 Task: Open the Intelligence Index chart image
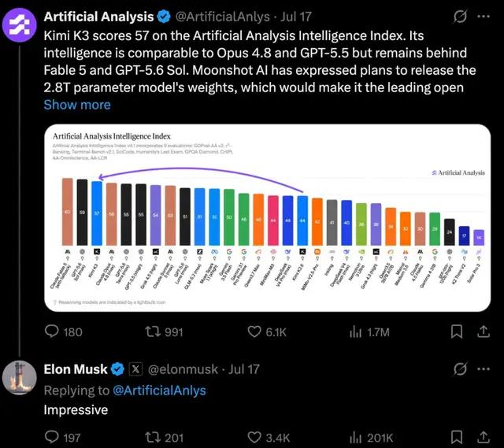coord(268,217)
